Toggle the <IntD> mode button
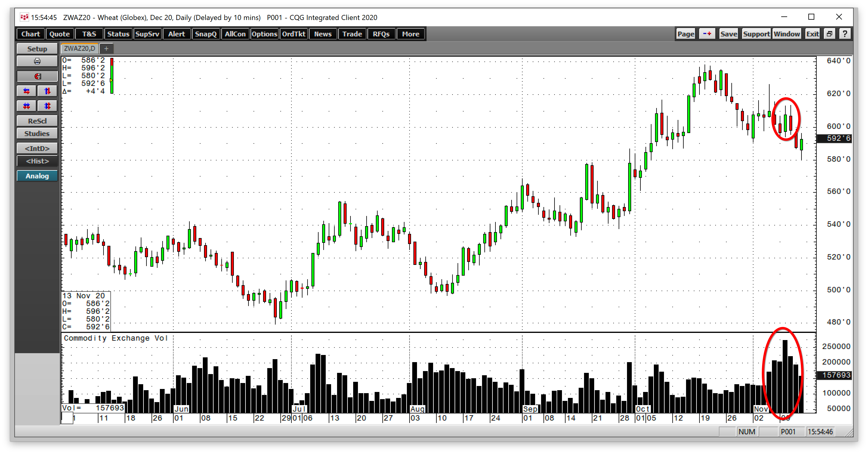Screen dimensions: 868x454 [x=37, y=148]
